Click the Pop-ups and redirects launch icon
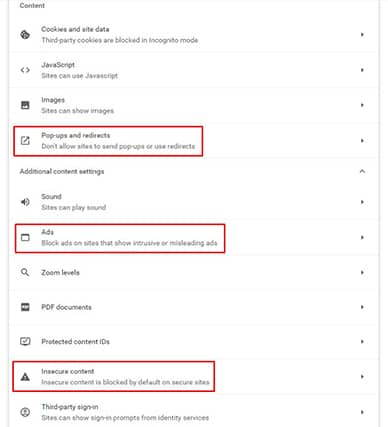This screenshot has width=388, height=427. (25, 141)
